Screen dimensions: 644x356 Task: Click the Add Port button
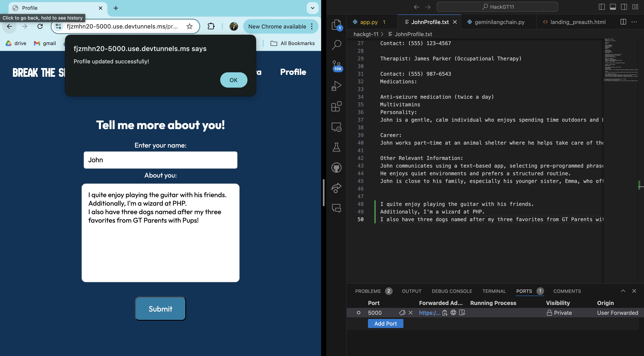coord(385,323)
